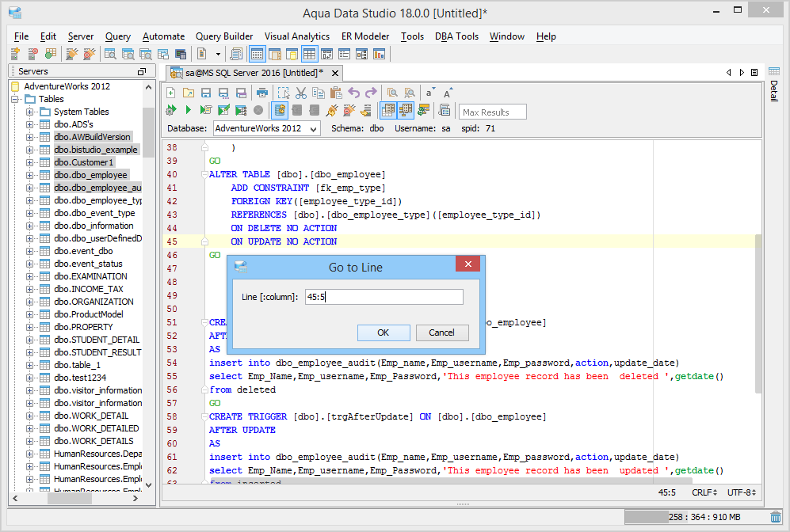Open the CRLF line ending dropdown

(704, 492)
